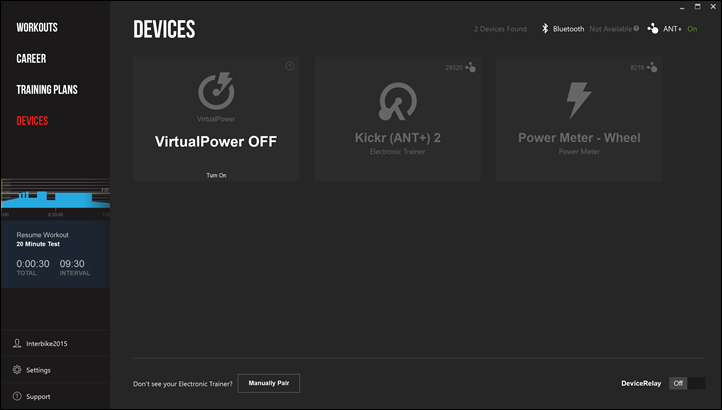Open the VirtualPower help question mark
This screenshot has height=410, width=722.
click(290, 66)
